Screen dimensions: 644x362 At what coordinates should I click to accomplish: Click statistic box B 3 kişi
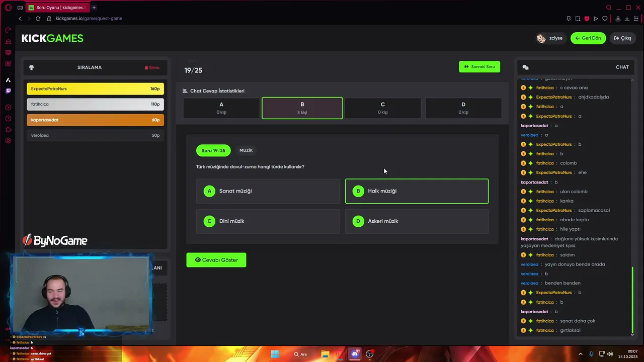[302, 108]
